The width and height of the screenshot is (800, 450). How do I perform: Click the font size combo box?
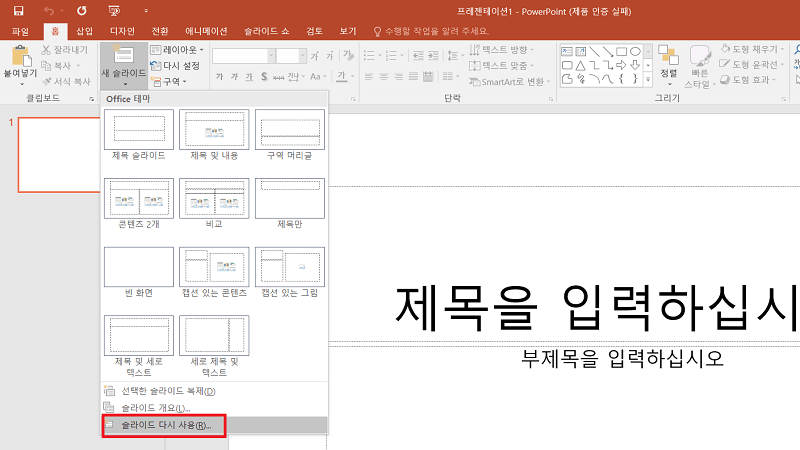(x=291, y=56)
